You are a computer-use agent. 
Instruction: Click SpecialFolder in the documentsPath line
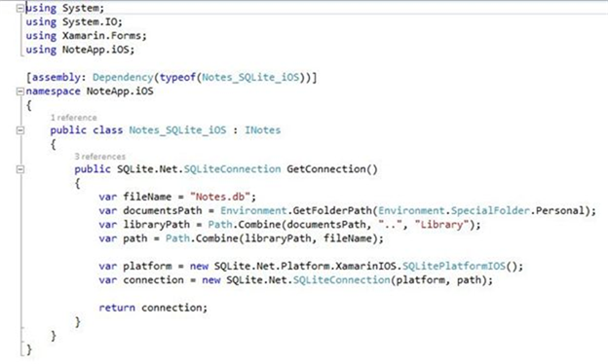[x=490, y=210]
